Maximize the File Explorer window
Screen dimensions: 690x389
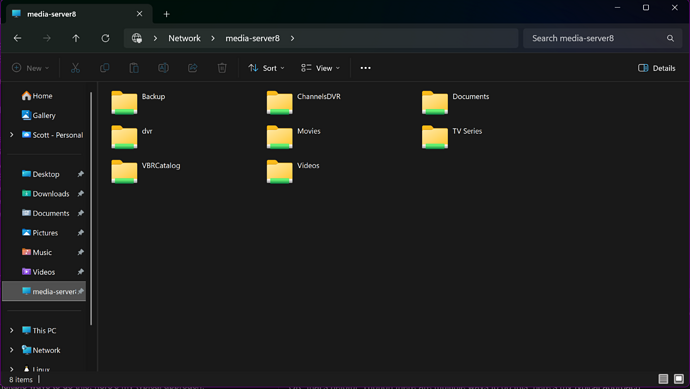[x=646, y=7]
